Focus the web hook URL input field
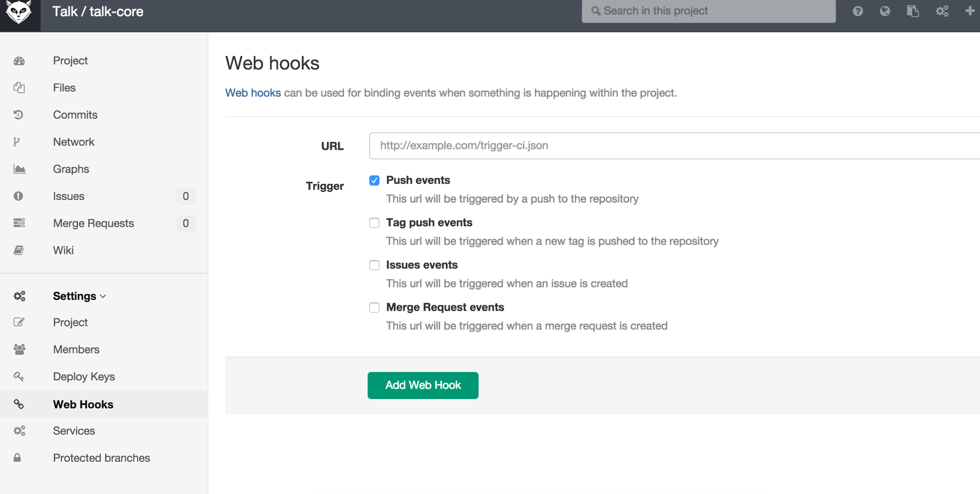 click(673, 146)
